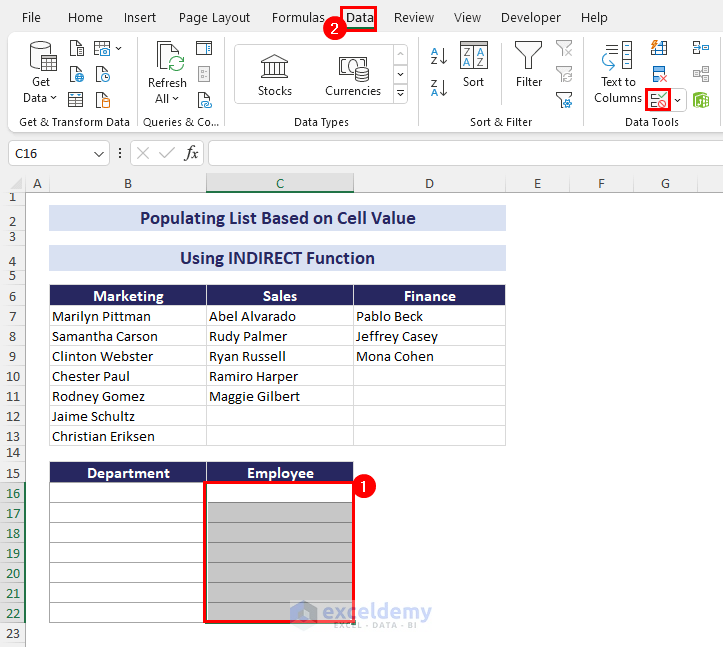Viewport: 723px width, 647px height.
Task: Select cell containing Maggie Gilbert
Action: (x=280, y=396)
